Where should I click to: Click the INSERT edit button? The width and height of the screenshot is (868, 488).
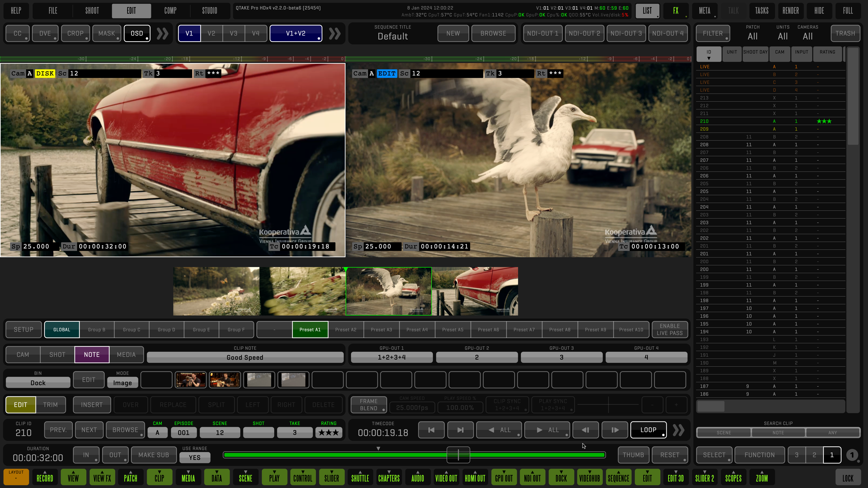pyautogui.click(x=92, y=404)
